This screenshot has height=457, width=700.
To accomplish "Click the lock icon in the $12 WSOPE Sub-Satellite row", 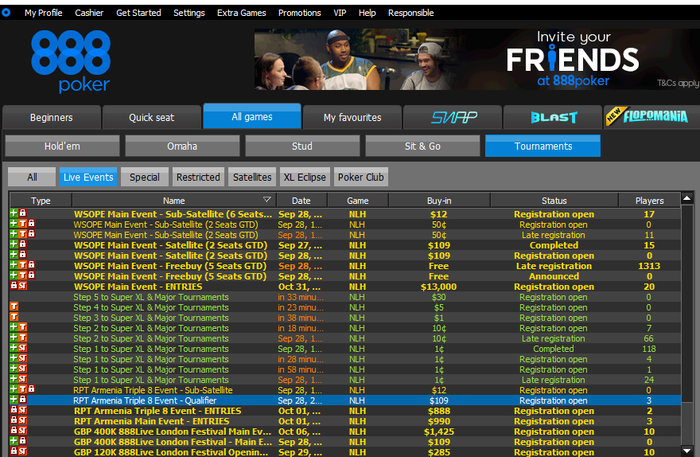I will pyautogui.click(x=22, y=213).
